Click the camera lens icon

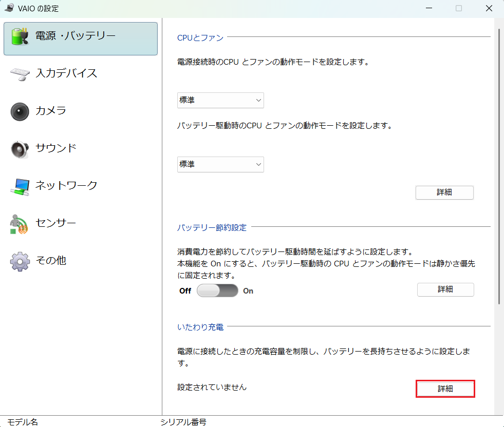[20, 111]
